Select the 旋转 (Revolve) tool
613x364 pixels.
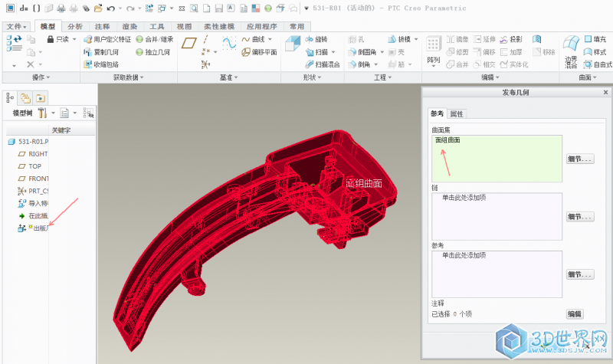[316, 40]
